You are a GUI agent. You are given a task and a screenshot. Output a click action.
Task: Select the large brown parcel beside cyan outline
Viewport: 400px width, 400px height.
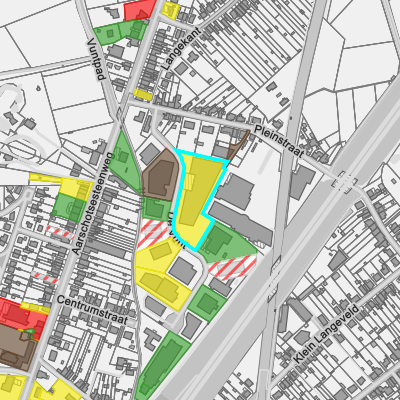tap(161, 175)
